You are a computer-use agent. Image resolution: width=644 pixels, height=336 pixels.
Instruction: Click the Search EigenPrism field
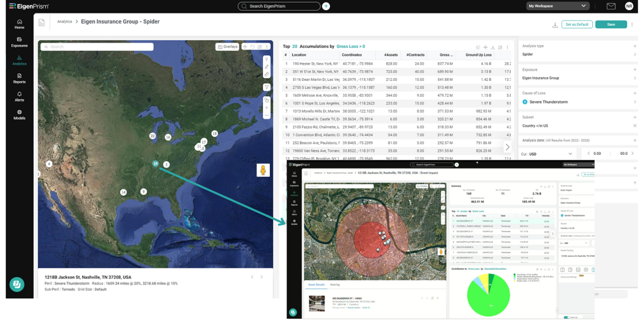click(279, 6)
